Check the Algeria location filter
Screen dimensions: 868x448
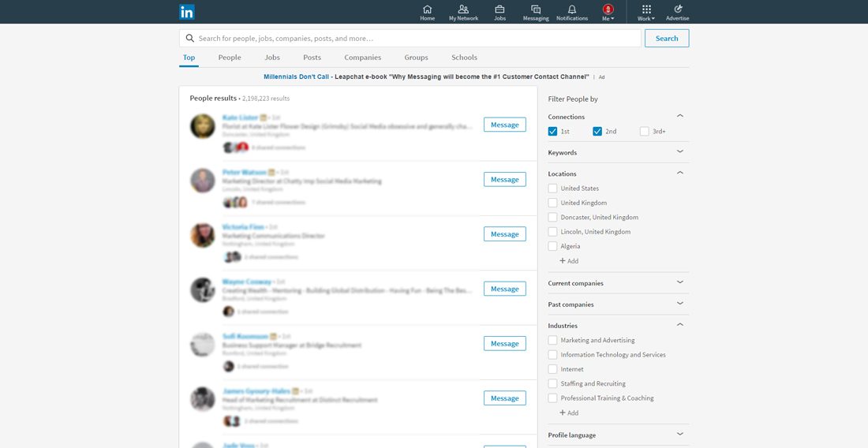click(x=552, y=246)
